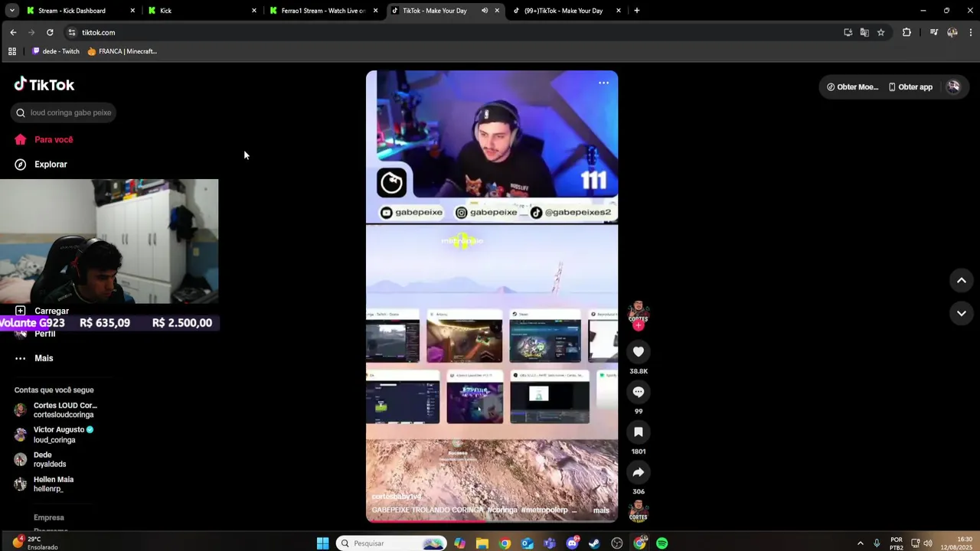The width and height of the screenshot is (980, 551).
Task: Expand video description with 'mais'
Action: pos(601,510)
